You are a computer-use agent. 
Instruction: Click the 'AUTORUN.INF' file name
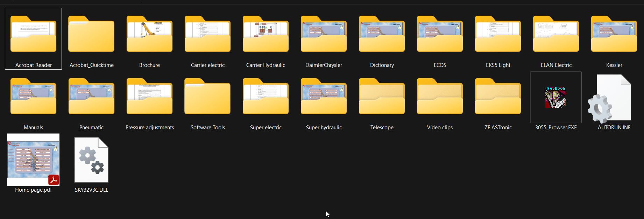click(x=614, y=128)
